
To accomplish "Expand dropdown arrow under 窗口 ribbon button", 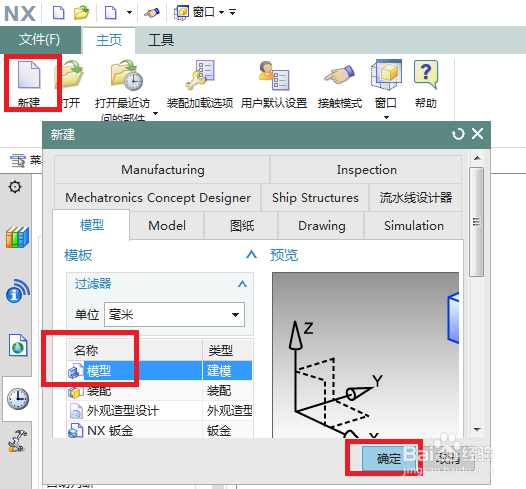I will [x=386, y=117].
